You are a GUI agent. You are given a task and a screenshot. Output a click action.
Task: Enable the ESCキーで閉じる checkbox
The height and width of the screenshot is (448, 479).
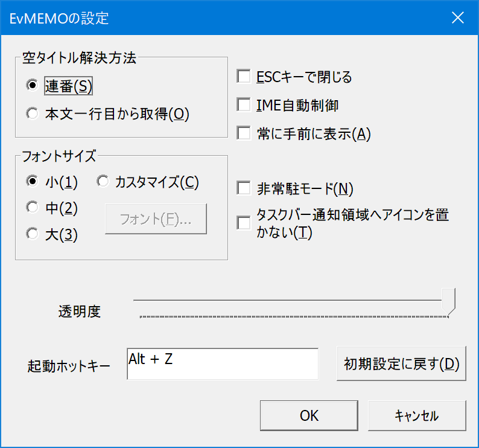pyautogui.click(x=244, y=77)
